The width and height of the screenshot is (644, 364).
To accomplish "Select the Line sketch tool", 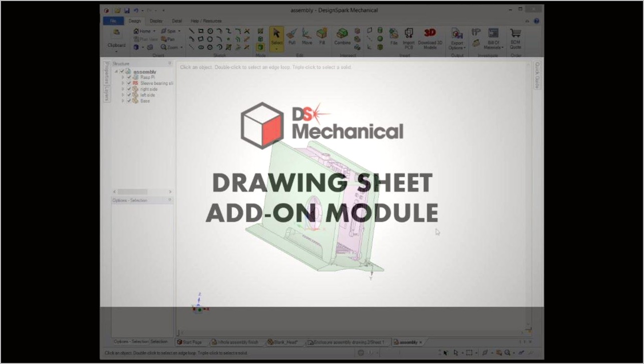I will click(191, 31).
